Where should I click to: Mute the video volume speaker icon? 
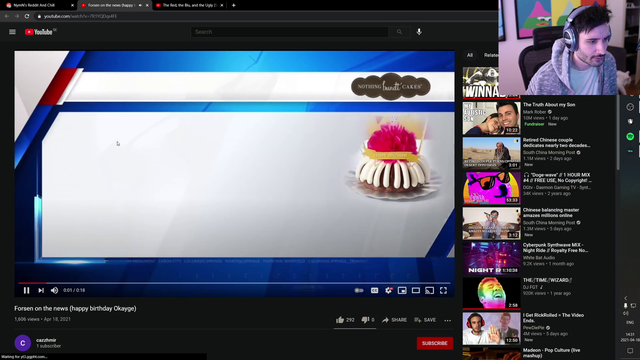coord(54,290)
